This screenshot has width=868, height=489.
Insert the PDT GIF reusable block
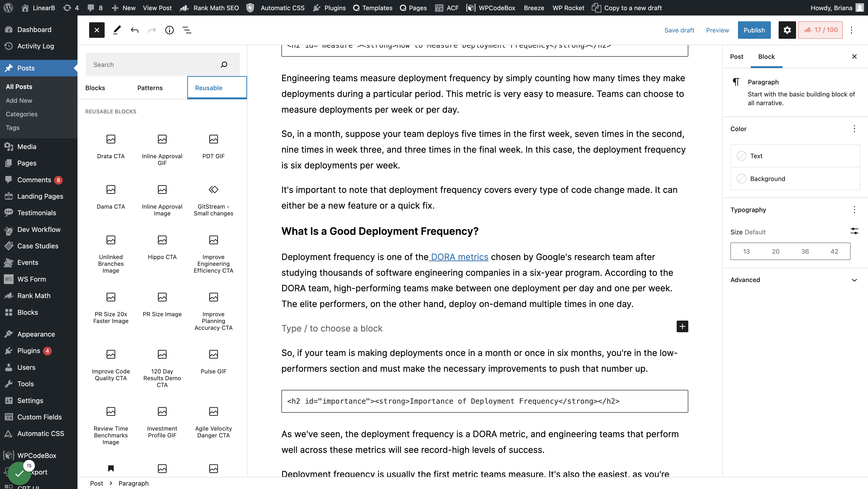pos(213,147)
